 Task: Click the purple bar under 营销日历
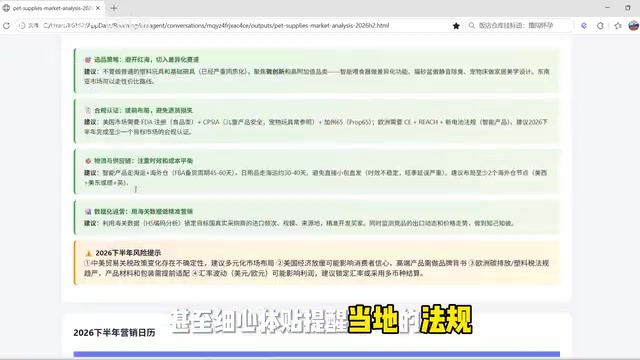point(317,354)
